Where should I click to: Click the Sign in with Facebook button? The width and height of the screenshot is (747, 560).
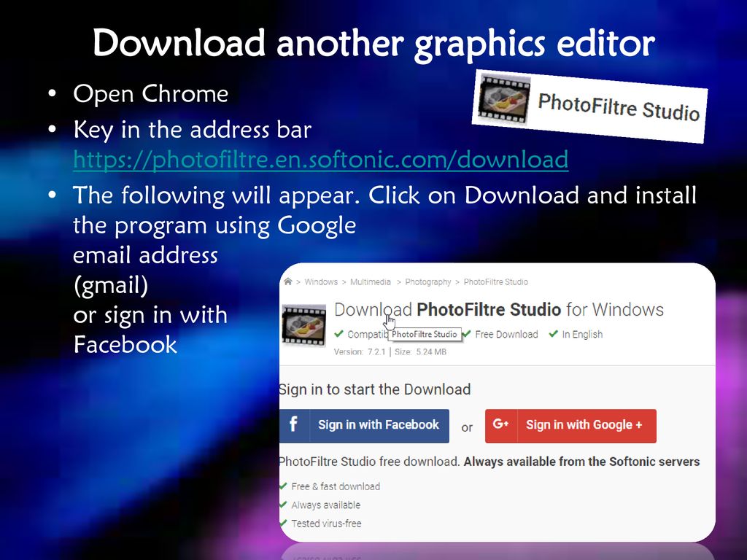pos(365,426)
